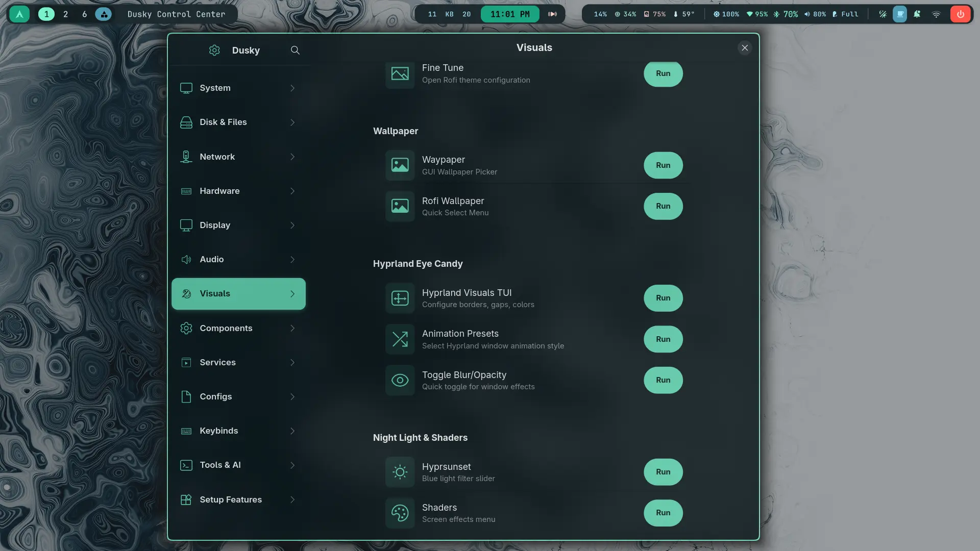Click the Arch logo launcher icon

point(19,14)
